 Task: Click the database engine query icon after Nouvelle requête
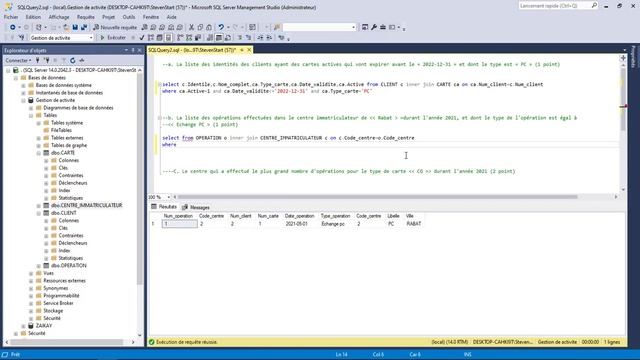144,27
